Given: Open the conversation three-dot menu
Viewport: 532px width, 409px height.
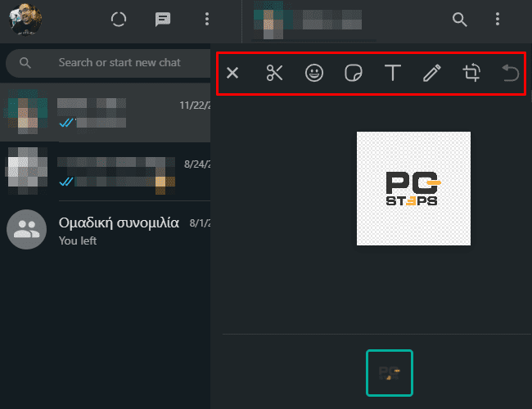Looking at the screenshot, I should coord(498,20).
